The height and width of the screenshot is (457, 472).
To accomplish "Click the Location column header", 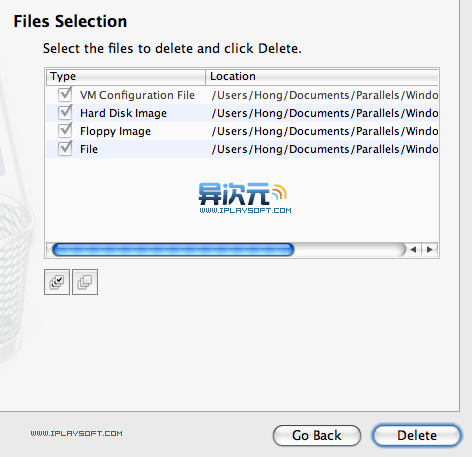I will (322, 76).
